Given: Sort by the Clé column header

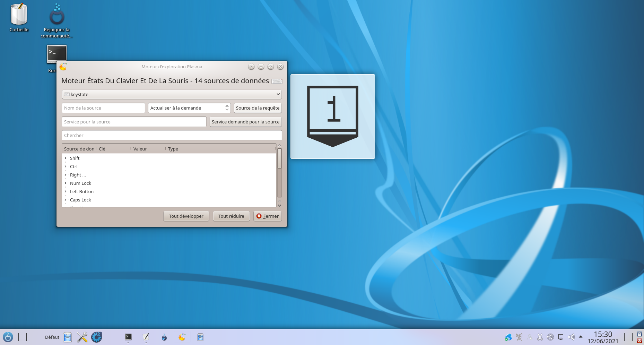Looking at the screenshot, I should point(114,149).
